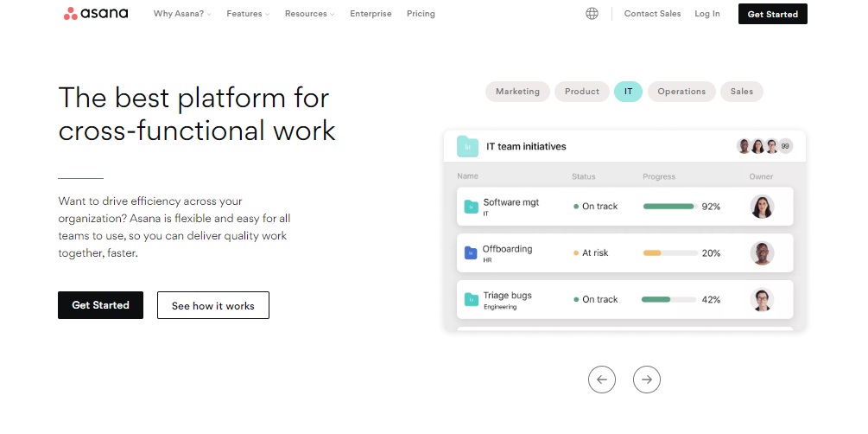Open the Pricing page

421,14
